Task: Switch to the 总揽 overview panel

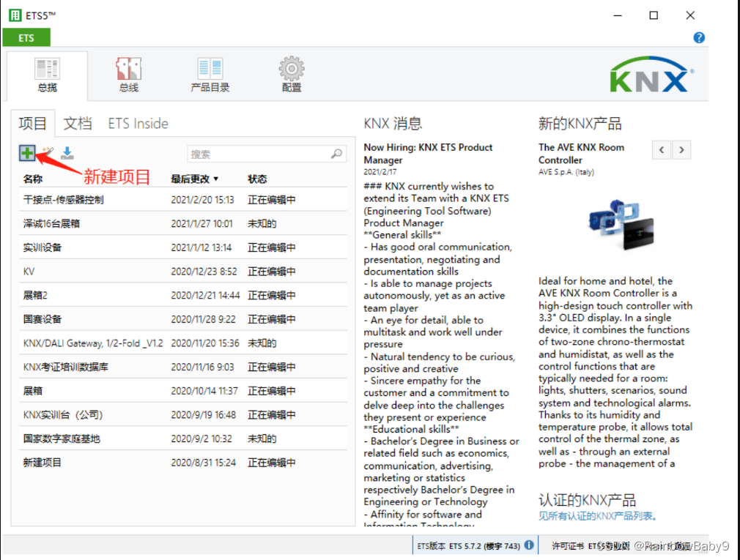Action: pyautogui.click(x=47, y=73)
